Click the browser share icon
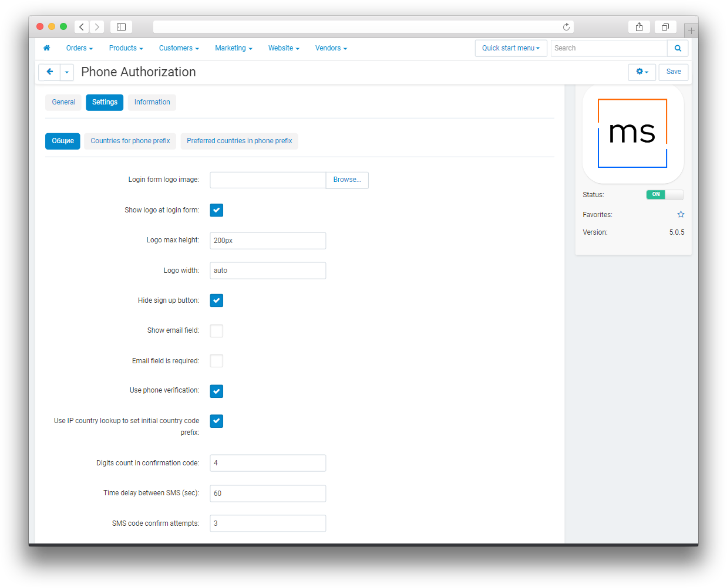The height and width of the screenshot is (588, 727). pyautogui.click(x=639, y=27)
